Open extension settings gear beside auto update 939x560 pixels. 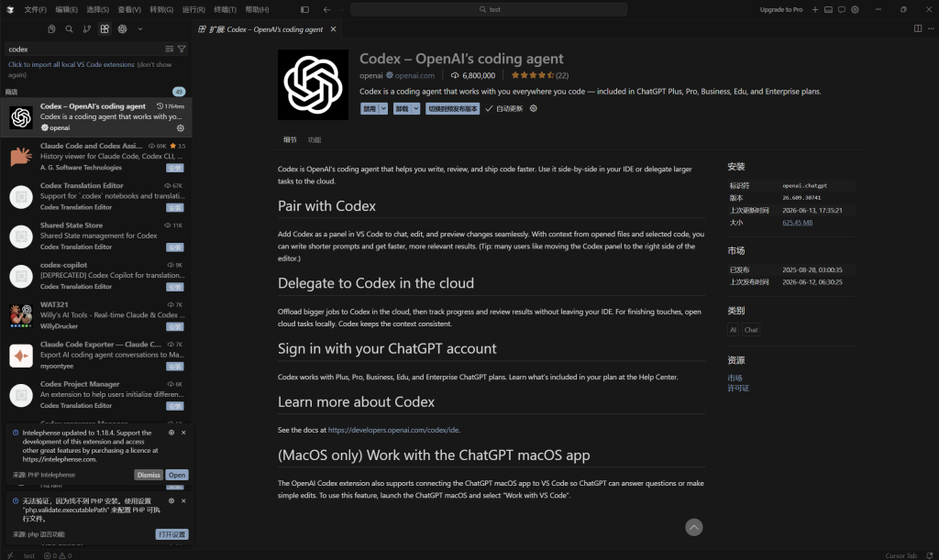[x=534, y=108]
